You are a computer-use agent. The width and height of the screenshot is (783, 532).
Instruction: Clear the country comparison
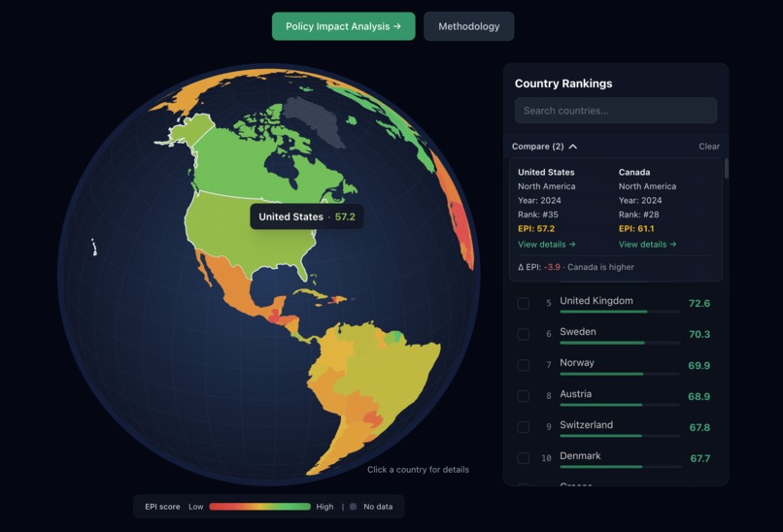pos(709,147)
